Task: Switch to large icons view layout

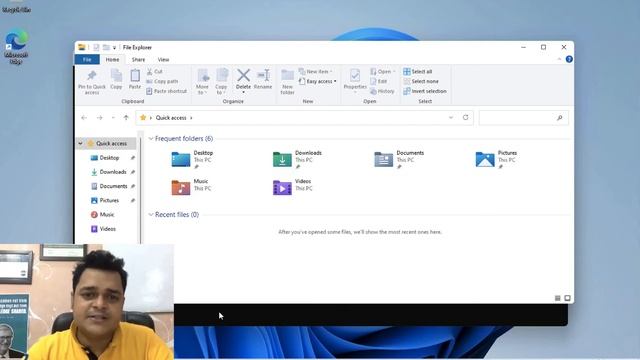Action: (567, 298)
